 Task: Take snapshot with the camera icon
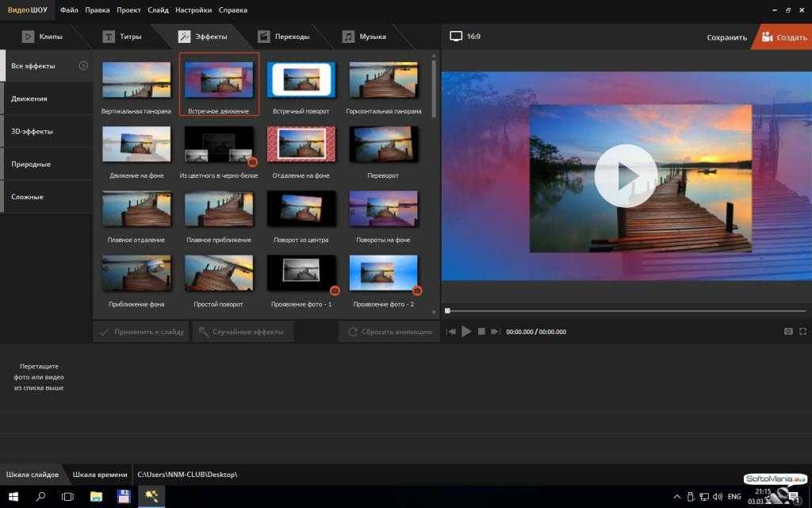(788, 331)
